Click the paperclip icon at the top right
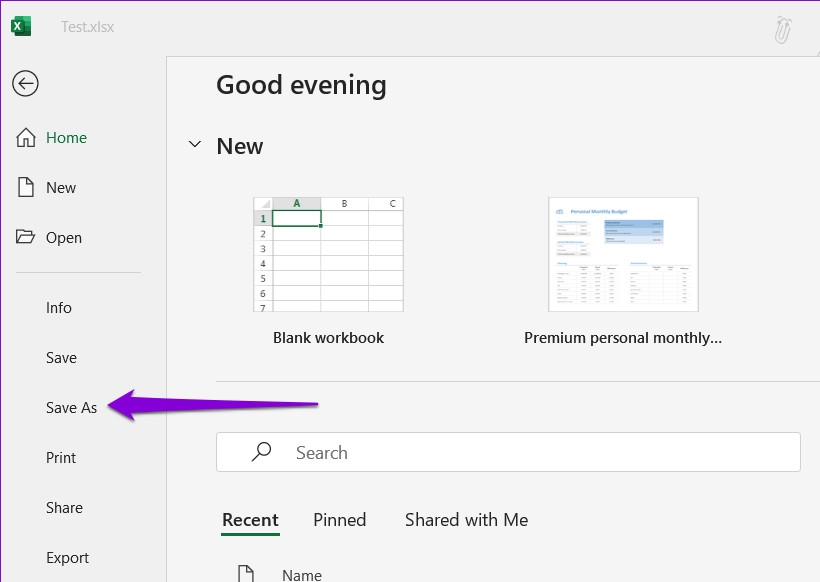 coord(782,29)
